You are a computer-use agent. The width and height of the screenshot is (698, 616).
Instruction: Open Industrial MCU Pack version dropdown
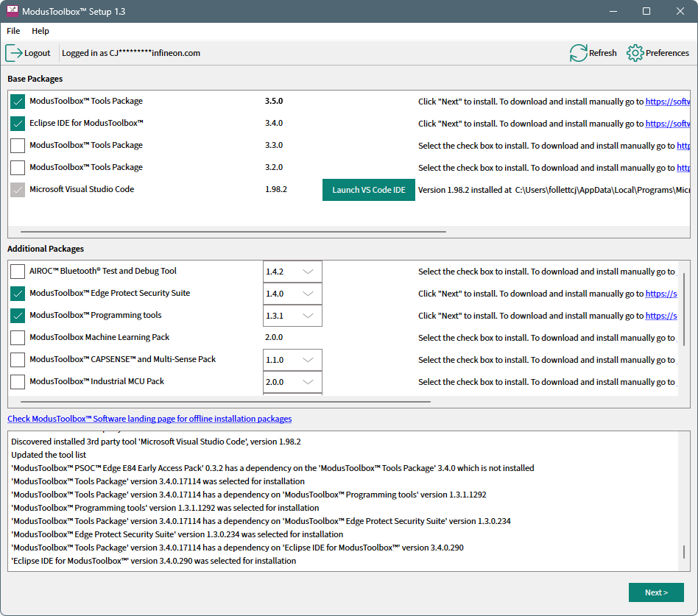point(292,382)
